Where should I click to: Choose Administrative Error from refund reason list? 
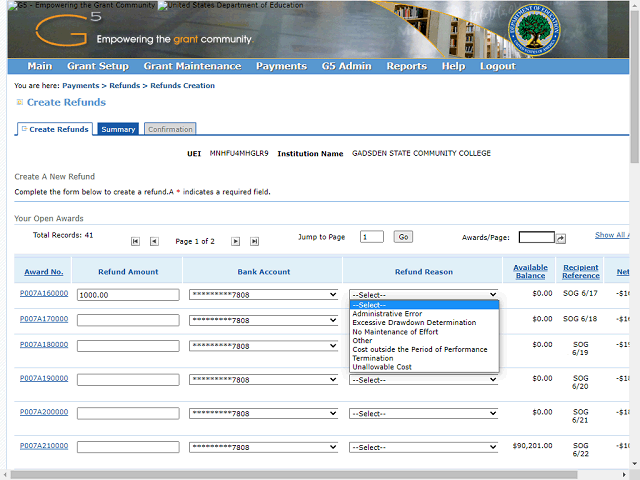point(387,314)
